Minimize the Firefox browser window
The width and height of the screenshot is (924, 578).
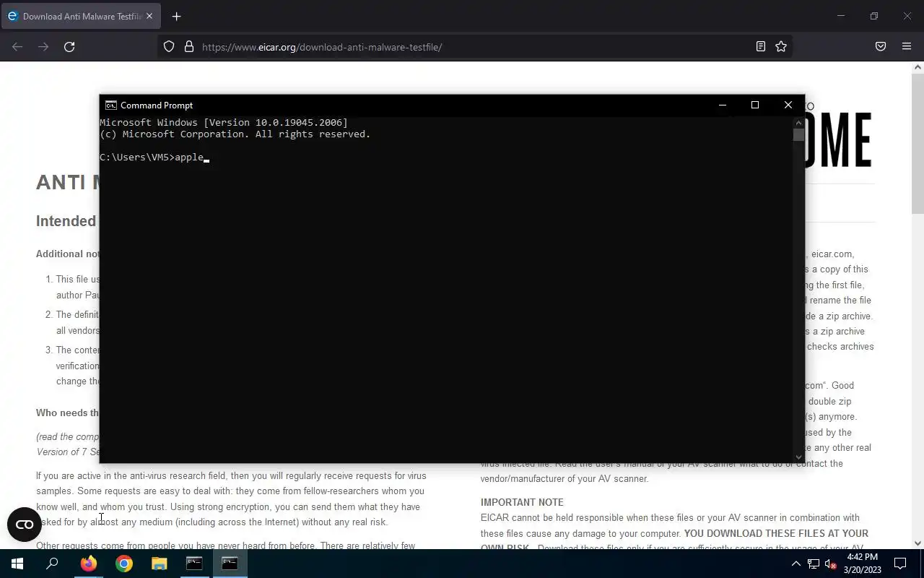point(840,16)
